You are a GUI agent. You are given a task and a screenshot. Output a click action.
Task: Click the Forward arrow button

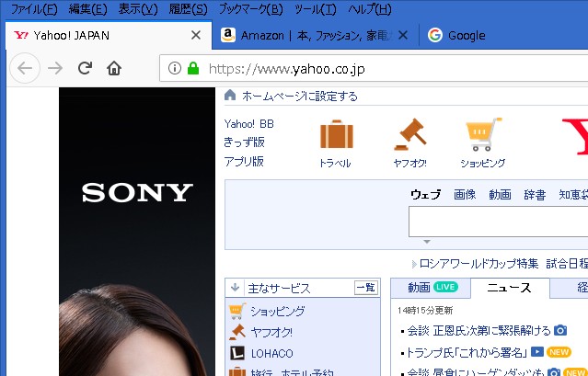(55, 68)
